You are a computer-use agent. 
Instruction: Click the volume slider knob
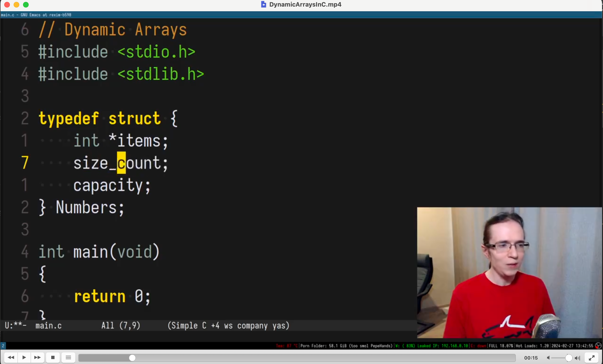(568, 358)
